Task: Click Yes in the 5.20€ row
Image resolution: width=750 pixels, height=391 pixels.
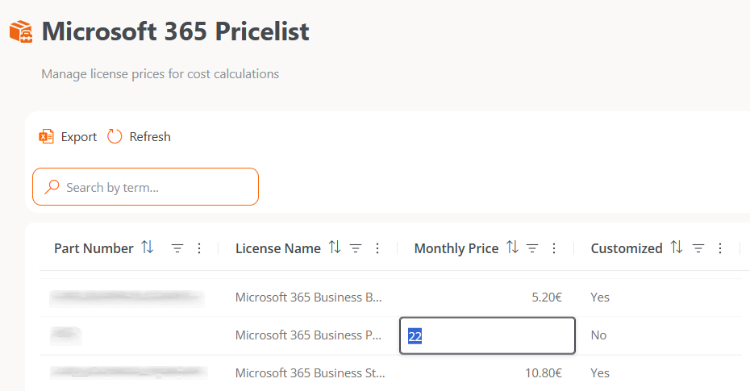Action: (600, 297)
